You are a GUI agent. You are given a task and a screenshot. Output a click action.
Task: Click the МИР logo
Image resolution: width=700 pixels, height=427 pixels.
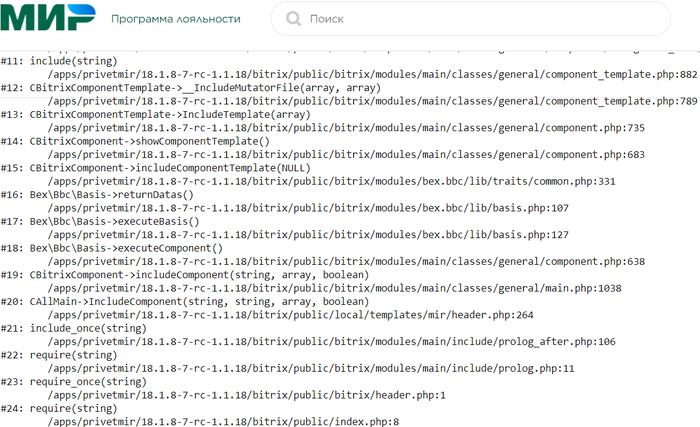[48, 18]
